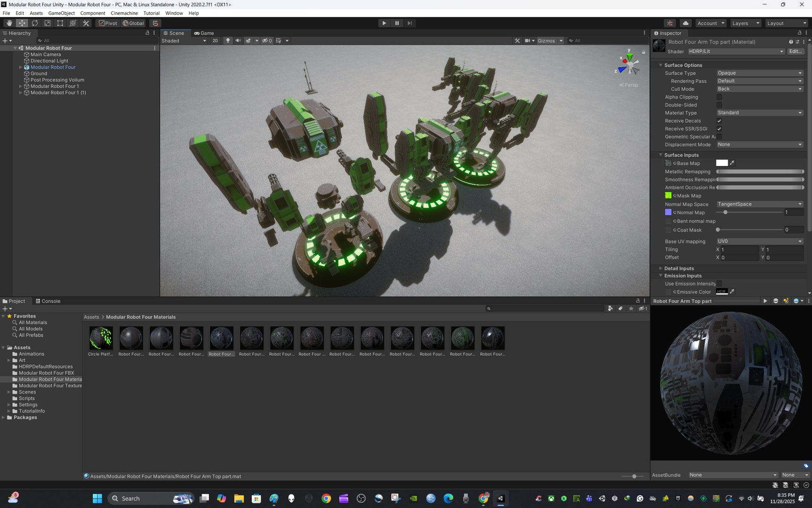Open scene camera settings icon

(x=528, y=40)
